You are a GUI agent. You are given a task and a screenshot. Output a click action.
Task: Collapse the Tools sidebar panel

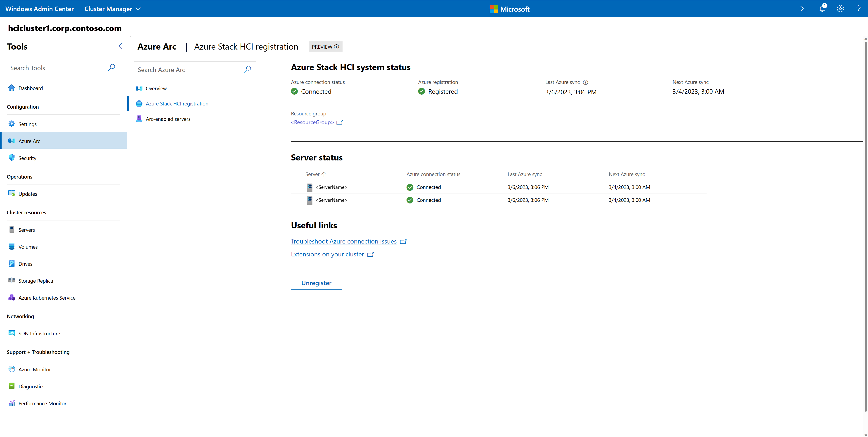pos(121,46)
